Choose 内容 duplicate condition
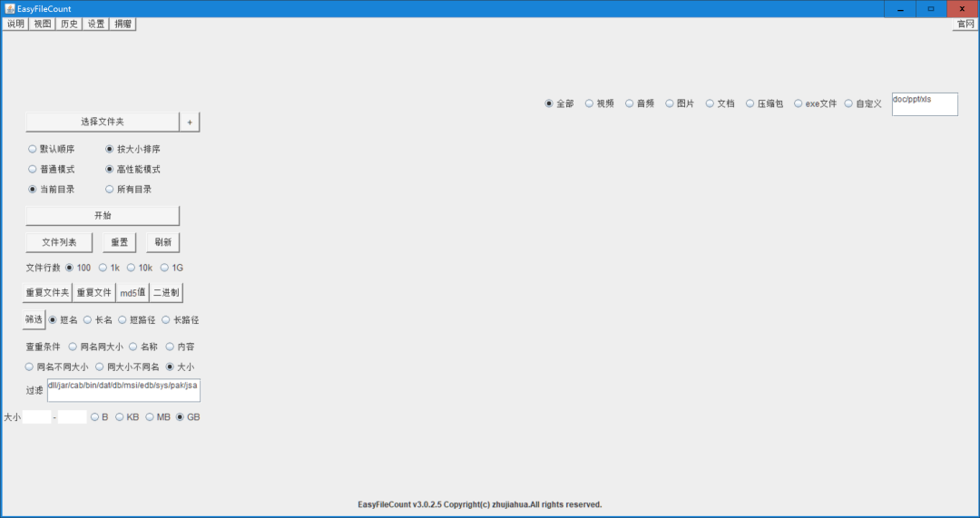980x518 pixels. pyautogui.click(x=180, y=347)
